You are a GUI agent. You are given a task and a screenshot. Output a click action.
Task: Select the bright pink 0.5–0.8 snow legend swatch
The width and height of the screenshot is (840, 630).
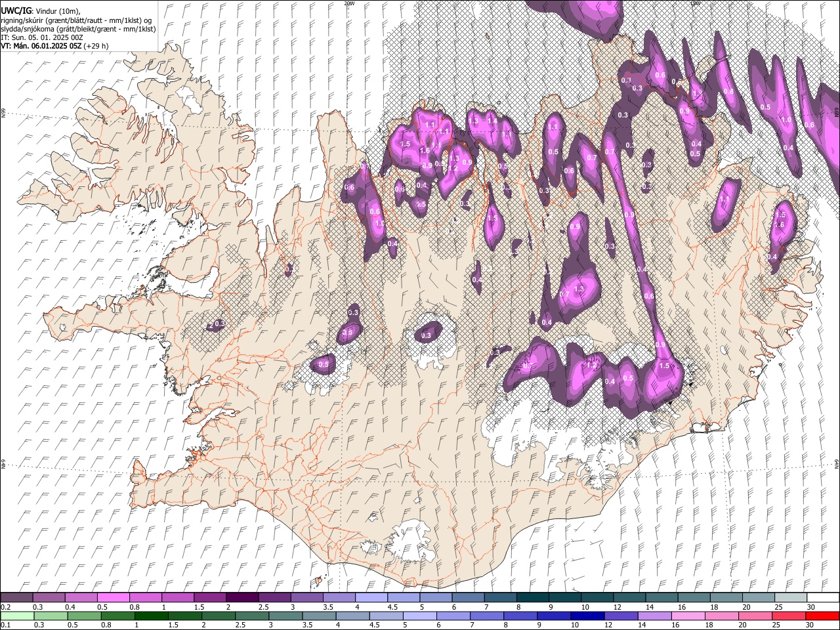point(113,597)
